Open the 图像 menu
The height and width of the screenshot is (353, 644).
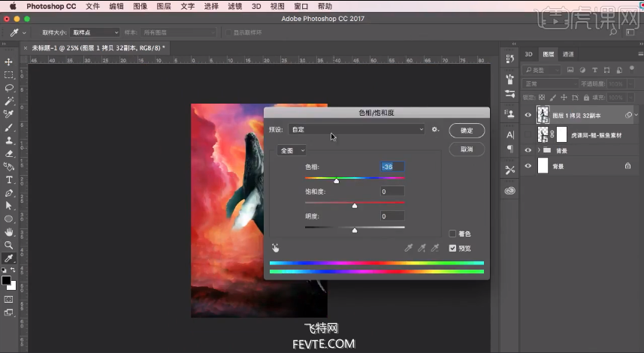tap(140, 6)
